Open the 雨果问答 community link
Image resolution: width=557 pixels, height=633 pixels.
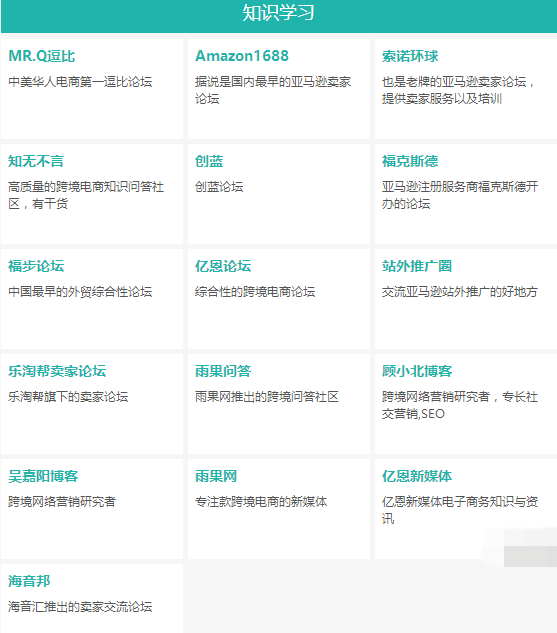click(223, 371)
